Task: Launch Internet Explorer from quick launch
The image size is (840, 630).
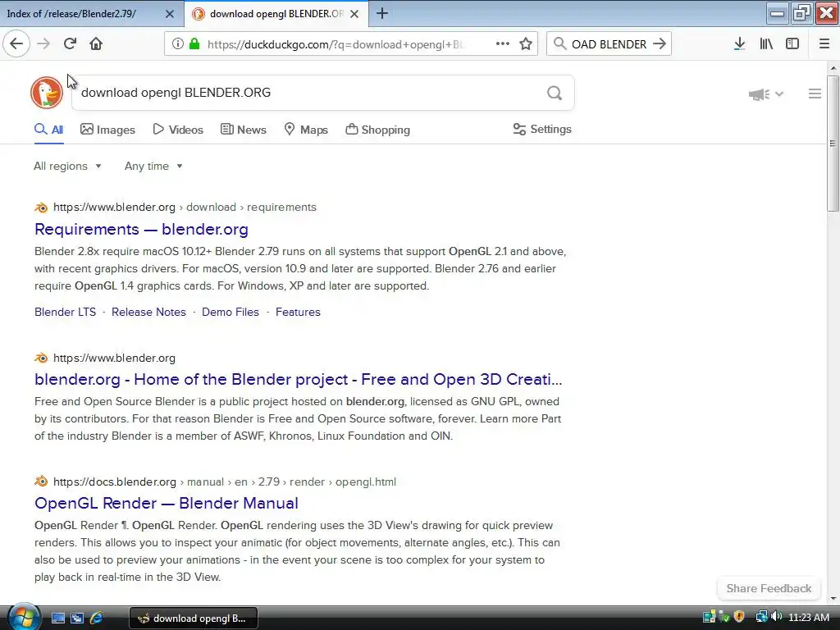Action: click(x=97, y=618)
